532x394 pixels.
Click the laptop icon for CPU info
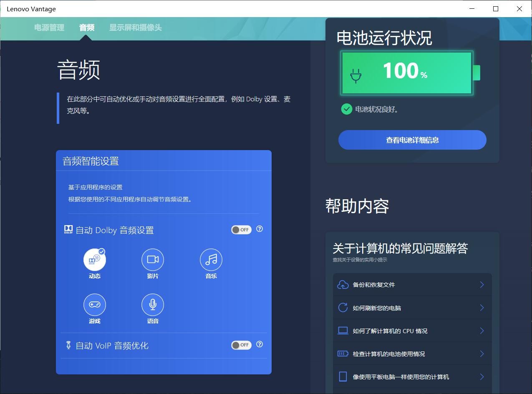pos(343,331)
